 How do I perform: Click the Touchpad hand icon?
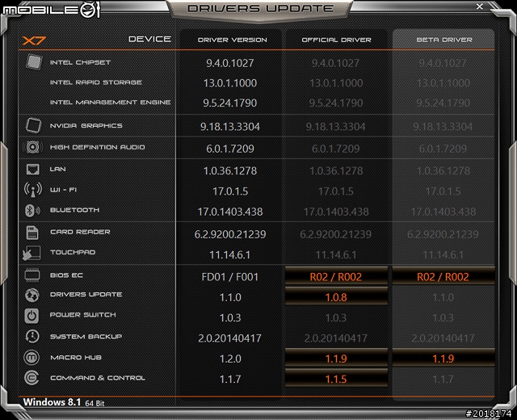32,253
